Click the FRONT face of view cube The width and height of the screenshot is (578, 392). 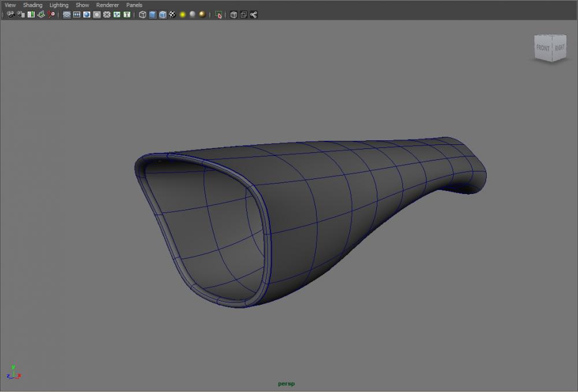[x=543, y=48]
